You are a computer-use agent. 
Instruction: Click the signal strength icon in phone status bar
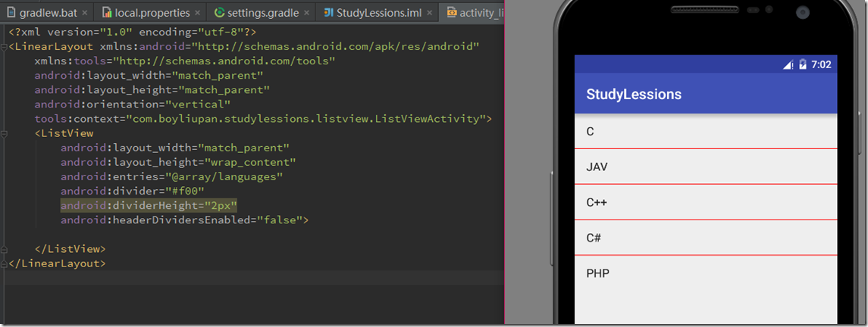click(788, 65)
